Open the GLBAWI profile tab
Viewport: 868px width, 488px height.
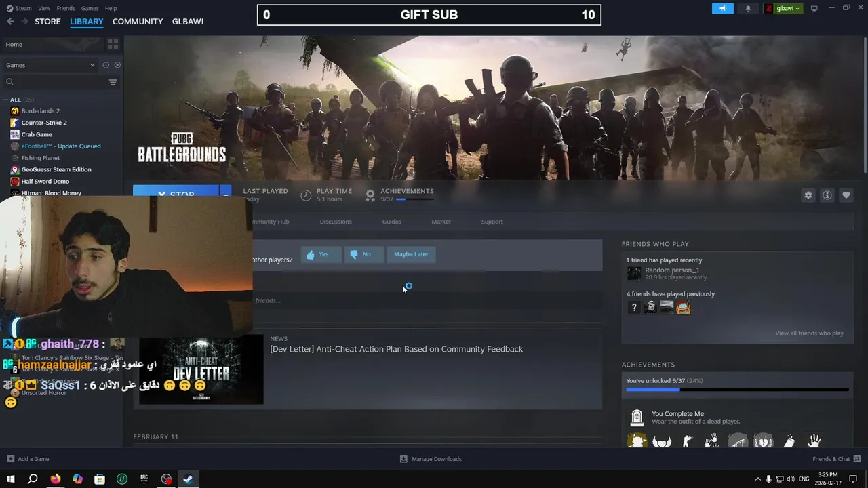pos(188,22)
